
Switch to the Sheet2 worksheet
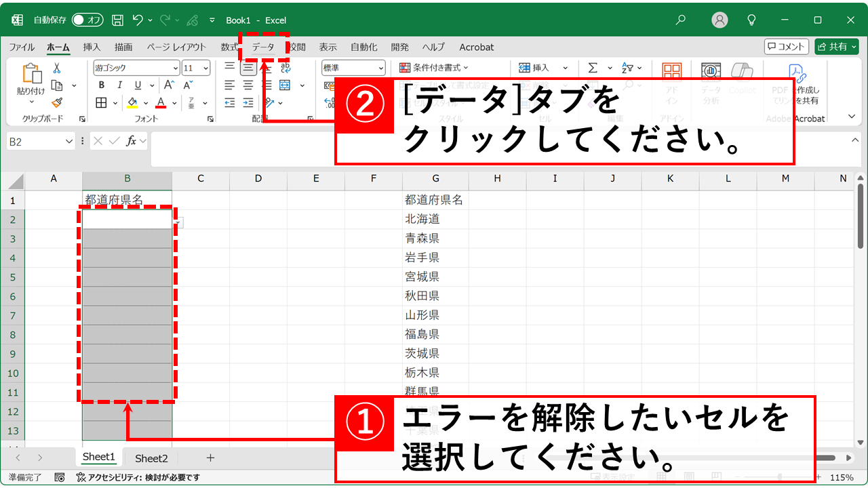pos(151,458)
